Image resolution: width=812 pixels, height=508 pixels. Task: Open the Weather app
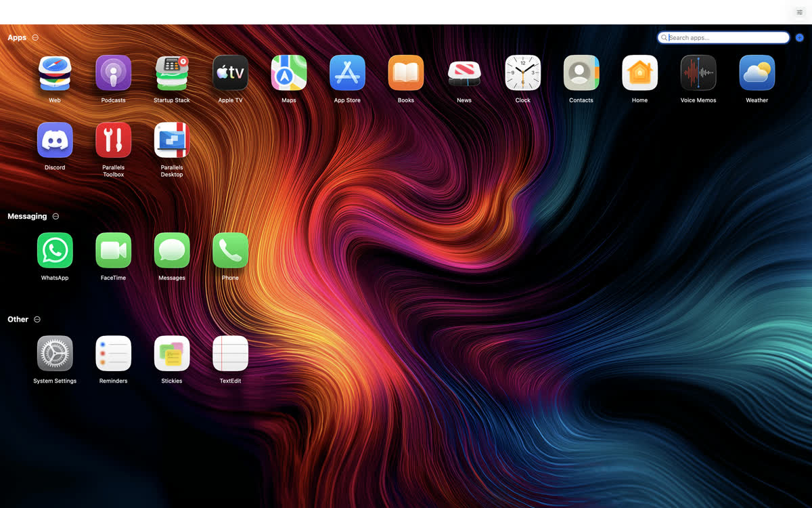pyautogui.click(x=757, y=73)
